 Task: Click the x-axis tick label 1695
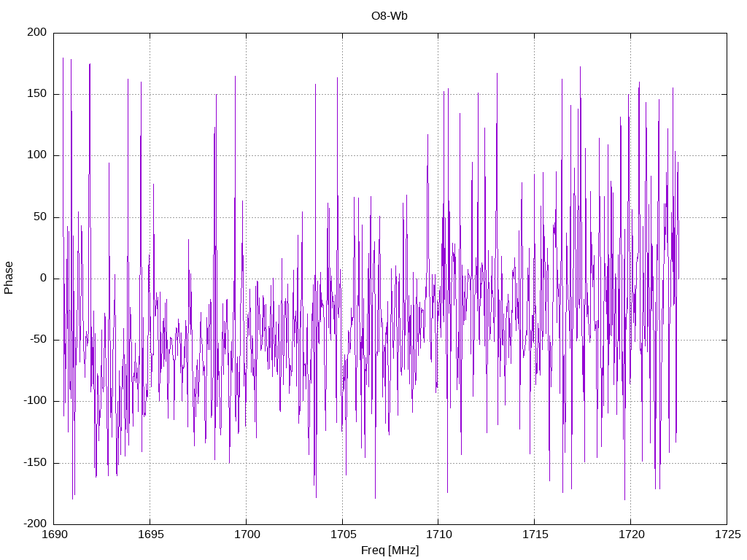150,534
